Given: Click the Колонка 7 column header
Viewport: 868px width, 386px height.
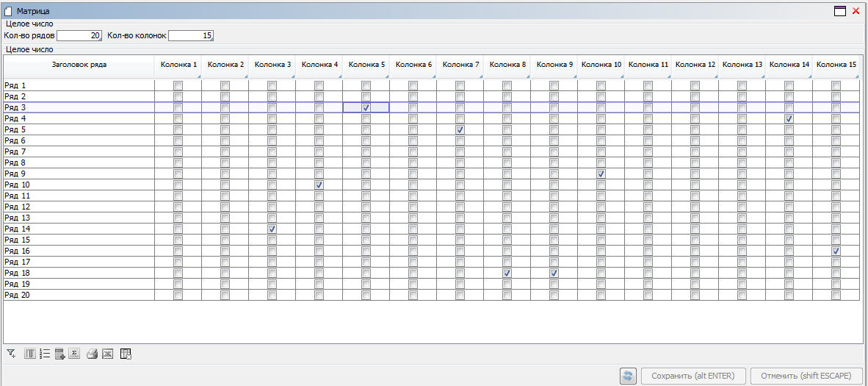Looking at the screenshot, I should (460, 65).
